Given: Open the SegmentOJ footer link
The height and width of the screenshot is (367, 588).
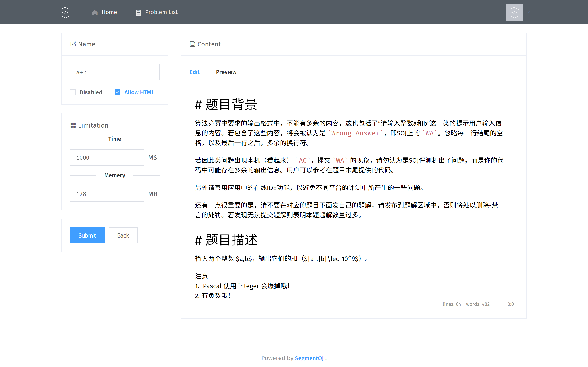Looking at the screenshot, I should pyautogui.click(x=309, y=358).
